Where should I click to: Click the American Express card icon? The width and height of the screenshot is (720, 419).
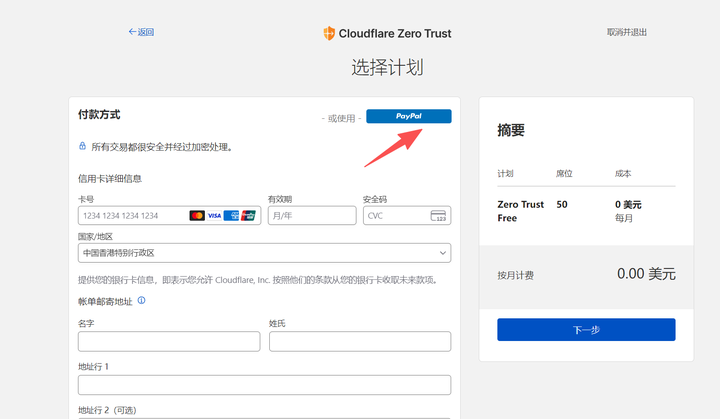coord(231,216)
